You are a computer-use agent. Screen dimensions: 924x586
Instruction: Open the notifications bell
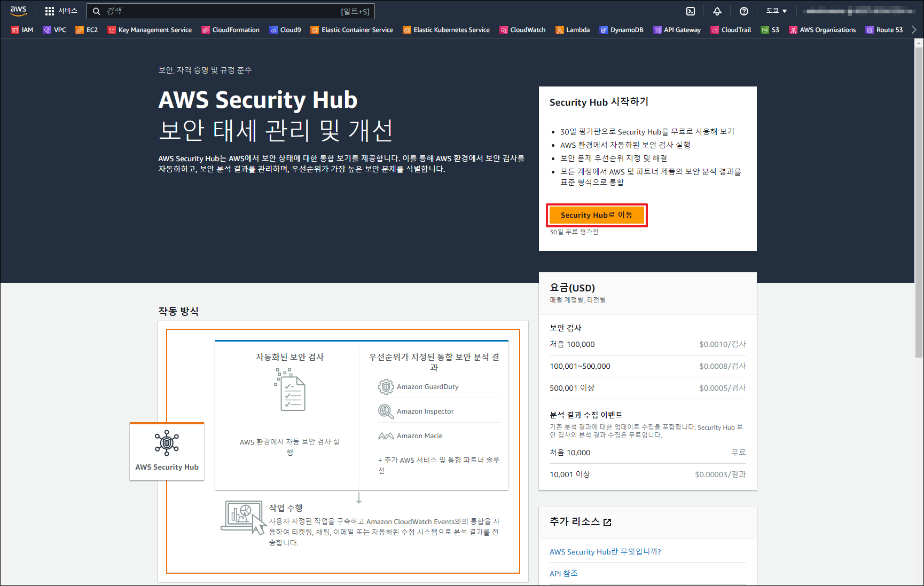(x=717, y=11)
